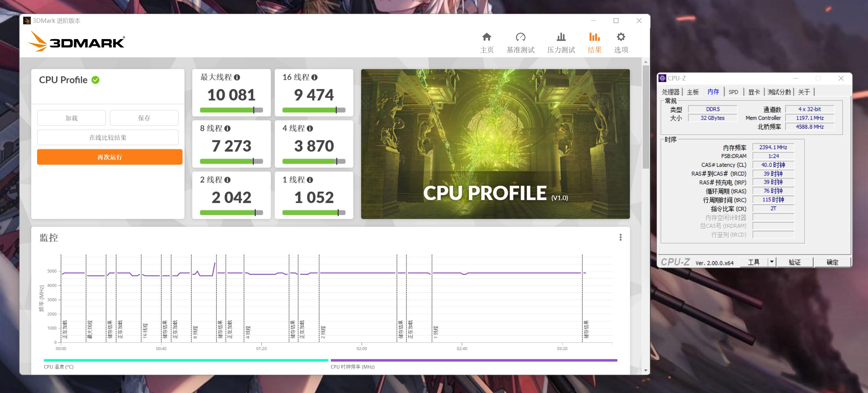
Task: Open 基准测试 benchmarks gauge icon
Action: 520,37
